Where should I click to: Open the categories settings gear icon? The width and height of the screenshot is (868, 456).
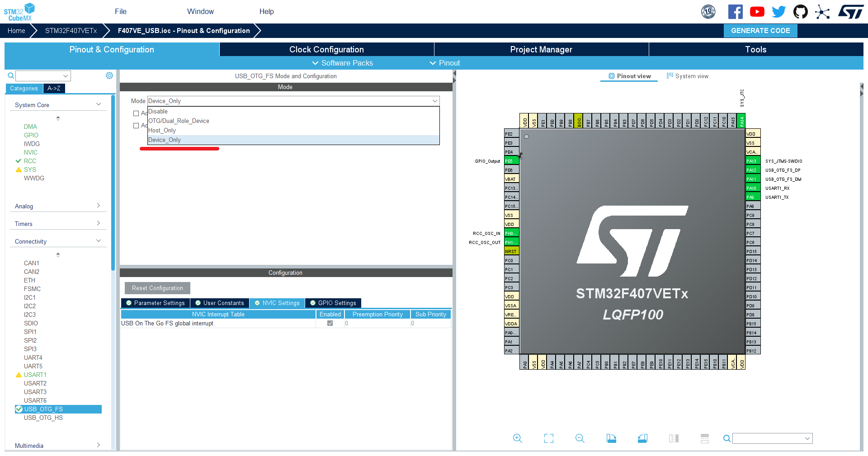click(109, 75)
